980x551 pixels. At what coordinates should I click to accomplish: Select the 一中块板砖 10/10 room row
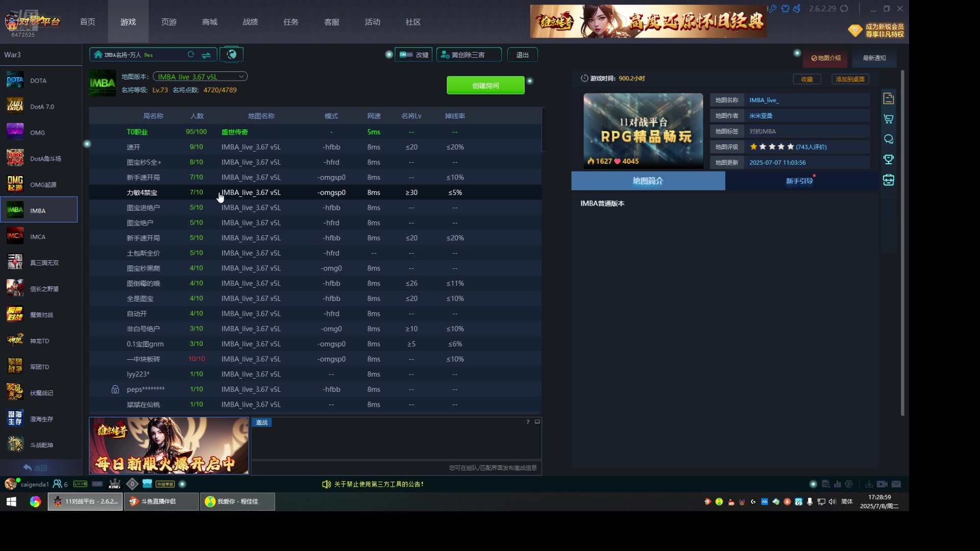point(315,359)
